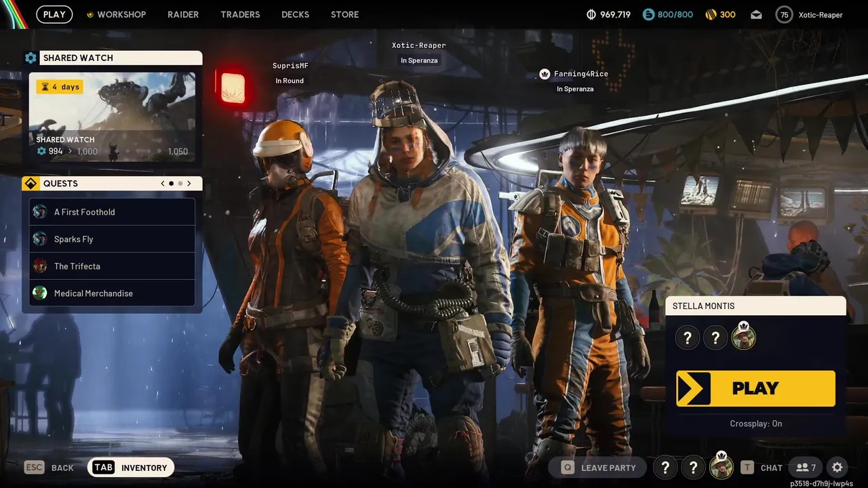Open the mail inbox icon
This screenshot has height=488, width=868.
click(756, 14)
